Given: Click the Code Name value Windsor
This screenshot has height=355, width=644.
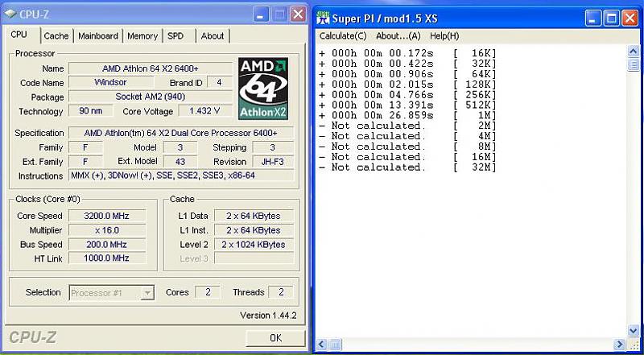Looking at the screenshot, I should point(110,82).
